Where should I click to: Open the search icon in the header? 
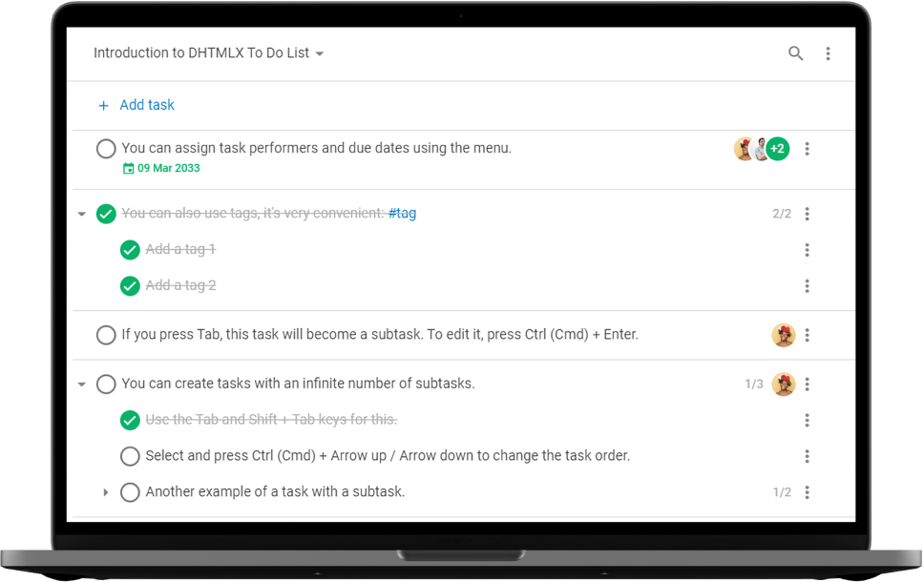click(x=795, y=53)
